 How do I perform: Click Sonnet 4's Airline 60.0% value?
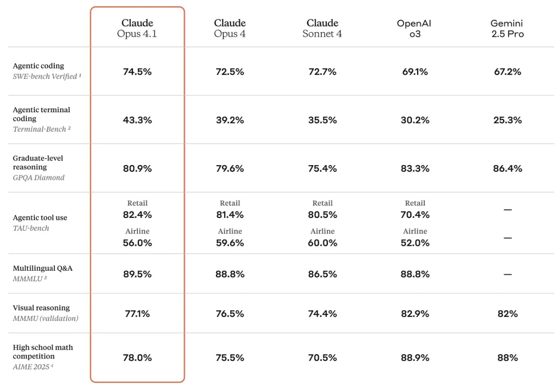tap(322, 243)
